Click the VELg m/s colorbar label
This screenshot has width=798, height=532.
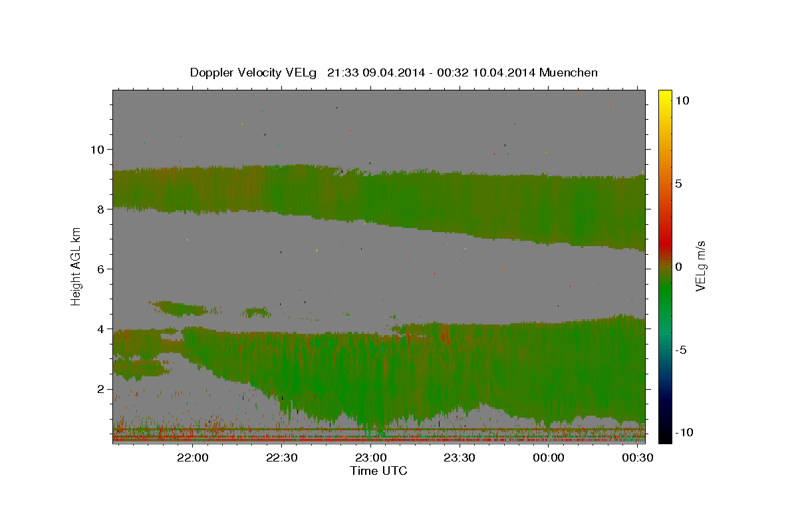(x=700, y=266)
